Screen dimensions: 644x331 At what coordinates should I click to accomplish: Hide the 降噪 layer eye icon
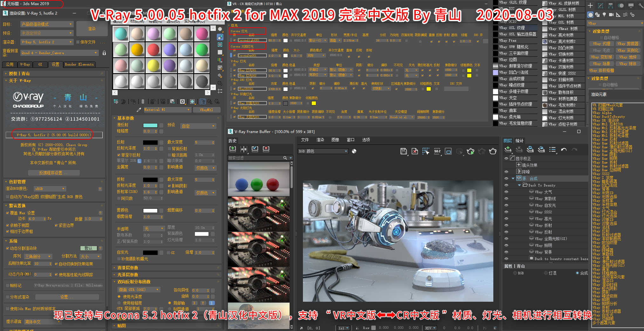(506, 172)
